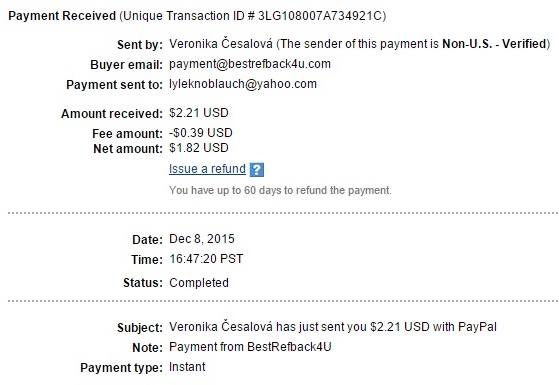
Task: Click the note Payment from BestRefback4U
Action: click(x=250, y=346)
